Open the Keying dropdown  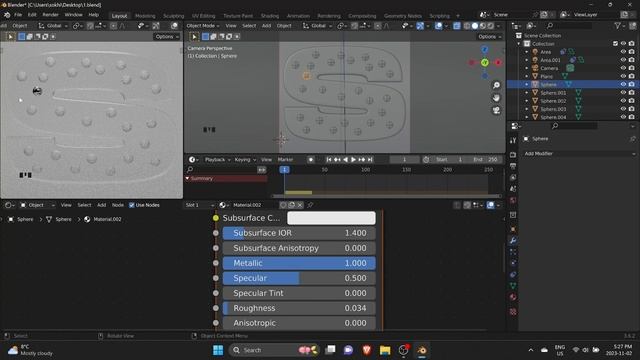(x=245, y=160)
